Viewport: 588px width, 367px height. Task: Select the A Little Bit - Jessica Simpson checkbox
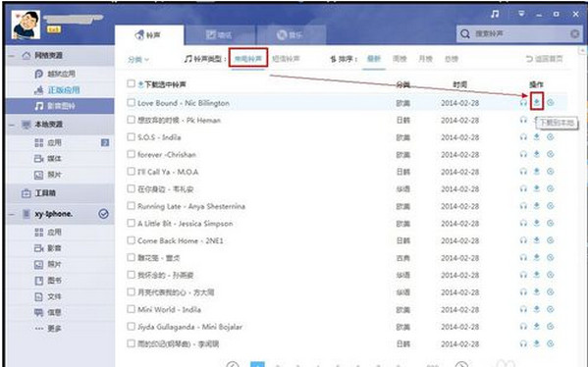click(x=131, y=223)
